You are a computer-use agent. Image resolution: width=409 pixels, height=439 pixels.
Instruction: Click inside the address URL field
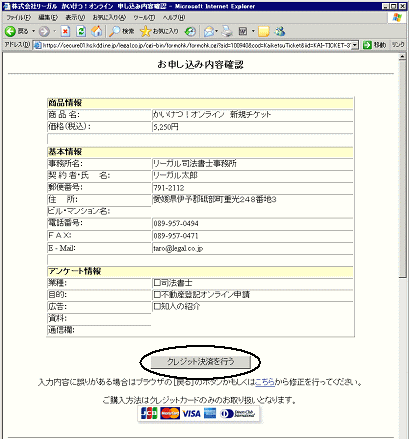click(x=197, y=45)
